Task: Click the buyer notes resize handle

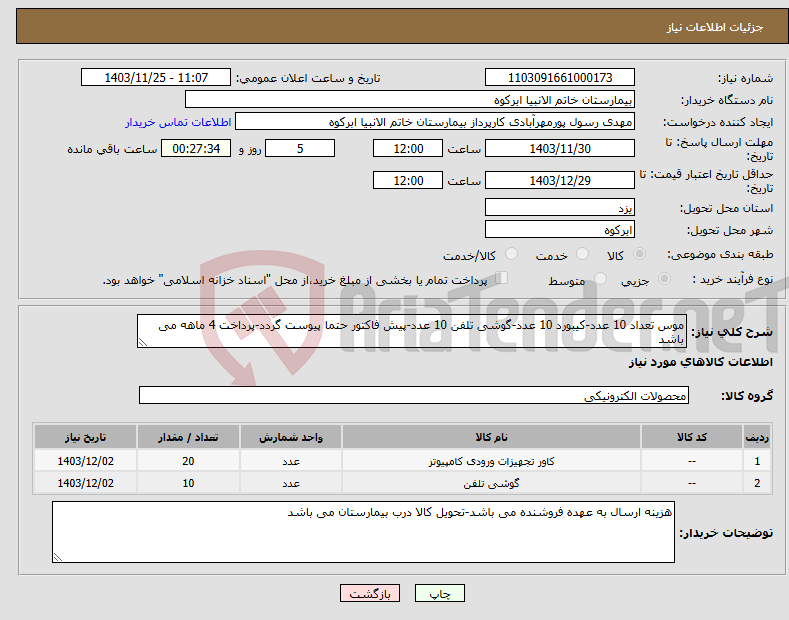Action: [58, 557]
